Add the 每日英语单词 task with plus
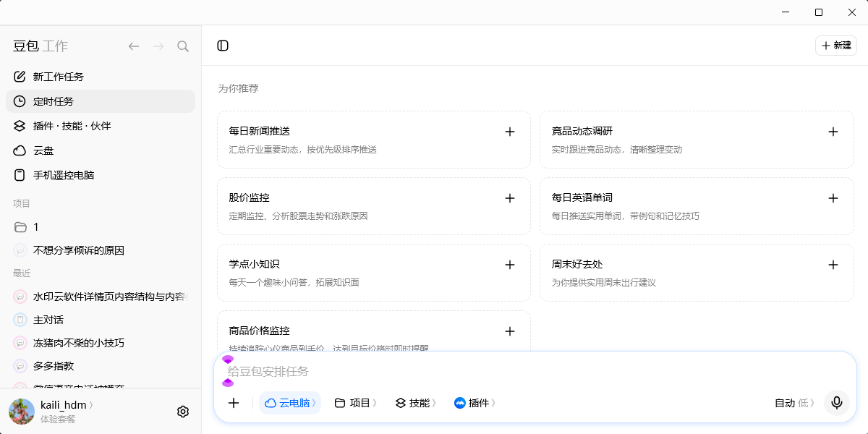Viewport: 868px width, 434px height. coord(833,198)
